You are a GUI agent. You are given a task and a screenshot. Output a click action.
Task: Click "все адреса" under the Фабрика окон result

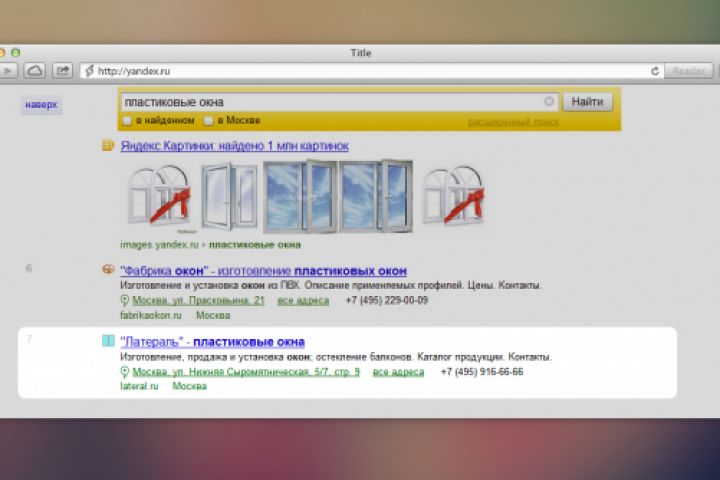pyautogui.click(x=303, y=300)
